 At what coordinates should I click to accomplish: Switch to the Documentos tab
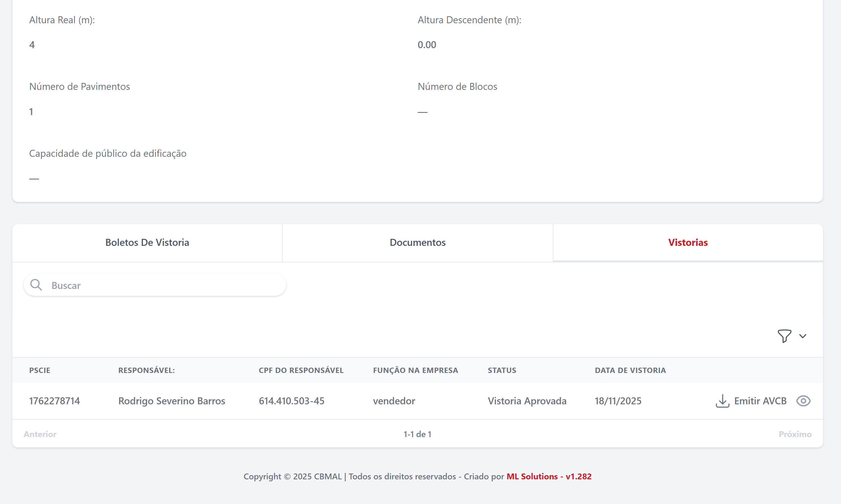coord(417,242)
